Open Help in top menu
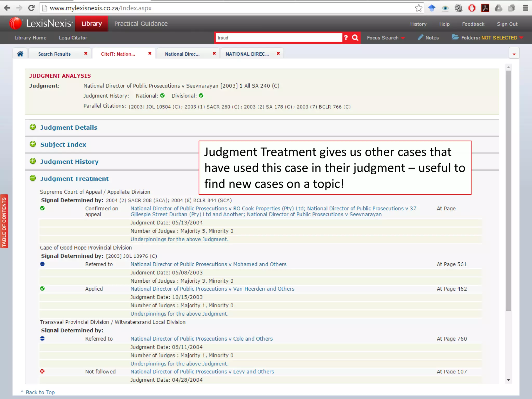The width and height of the screenshot is (532, 399). click(444, 24)
